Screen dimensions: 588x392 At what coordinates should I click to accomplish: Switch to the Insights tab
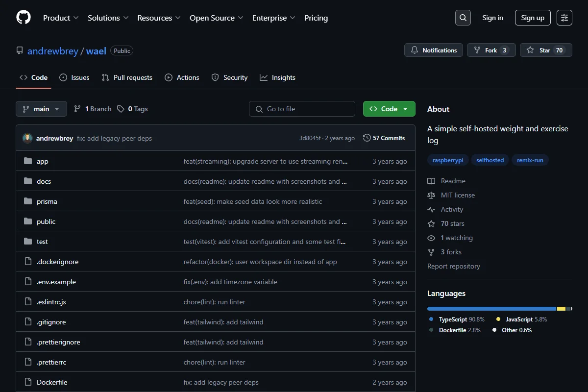pyautogui.click(x=277, y=77)
